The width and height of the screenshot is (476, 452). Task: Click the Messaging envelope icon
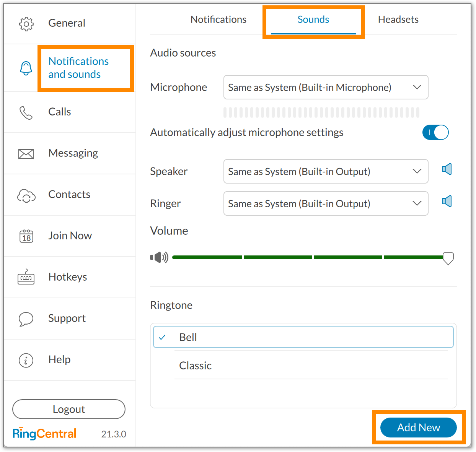pos(26,154)
